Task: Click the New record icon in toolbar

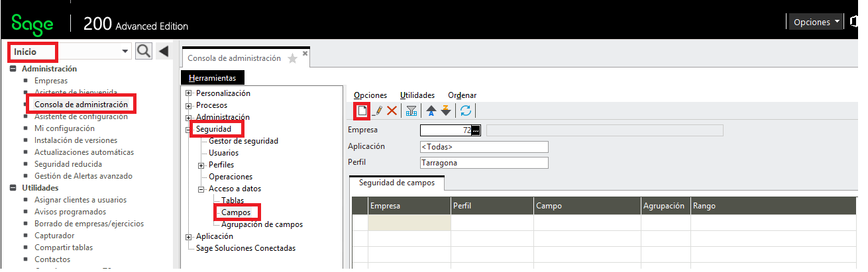Action: [x=361, y=111]
